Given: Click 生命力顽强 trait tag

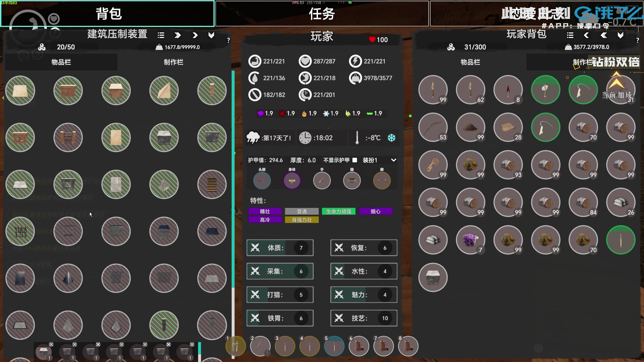Looking at the screenshot, I should coord(339,211).
